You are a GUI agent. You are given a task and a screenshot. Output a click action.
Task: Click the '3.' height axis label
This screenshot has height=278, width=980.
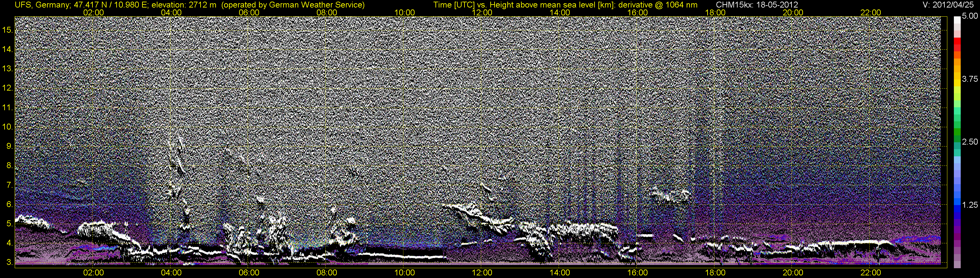[x=9, y=262]
